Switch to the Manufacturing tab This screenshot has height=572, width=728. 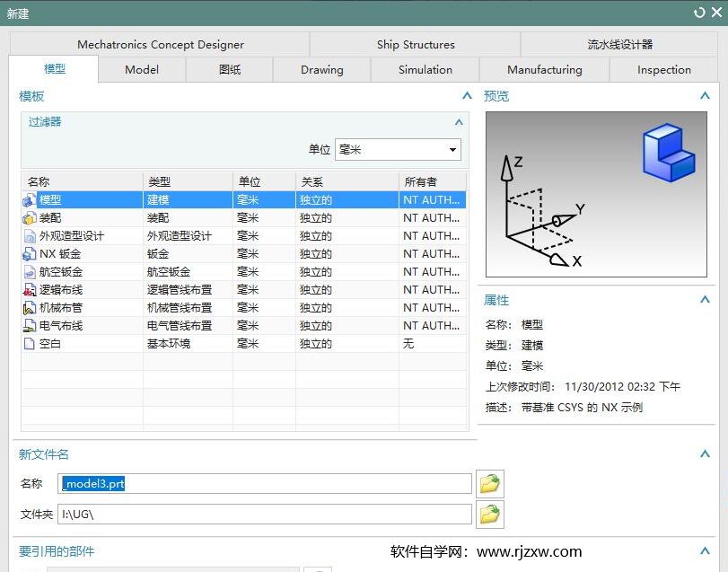click(544, 70)
